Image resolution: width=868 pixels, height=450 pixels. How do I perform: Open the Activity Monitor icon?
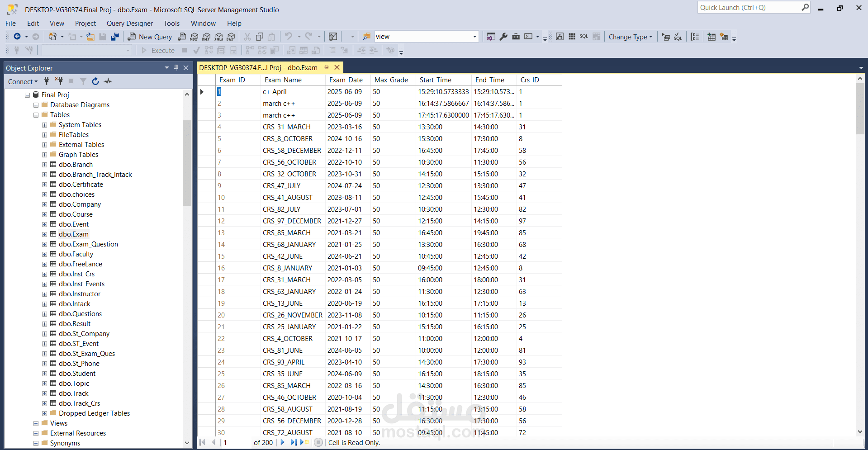(x=108, y=81)
